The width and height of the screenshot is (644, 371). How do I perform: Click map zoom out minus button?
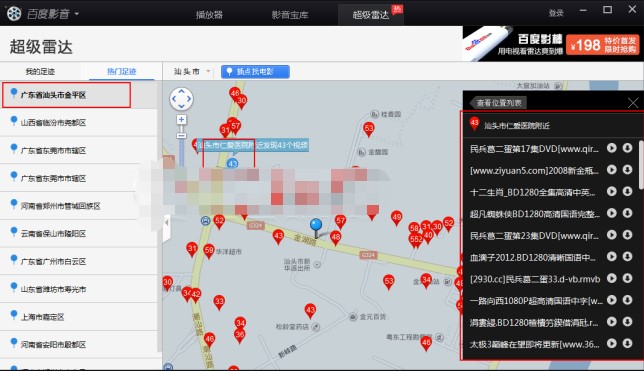[181, 136]
